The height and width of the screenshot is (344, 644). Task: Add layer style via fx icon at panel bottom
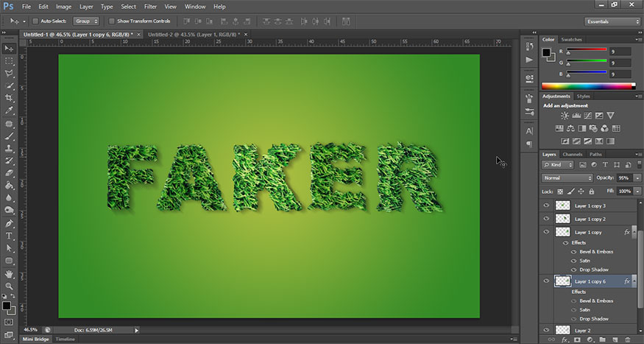click(565, 340)
